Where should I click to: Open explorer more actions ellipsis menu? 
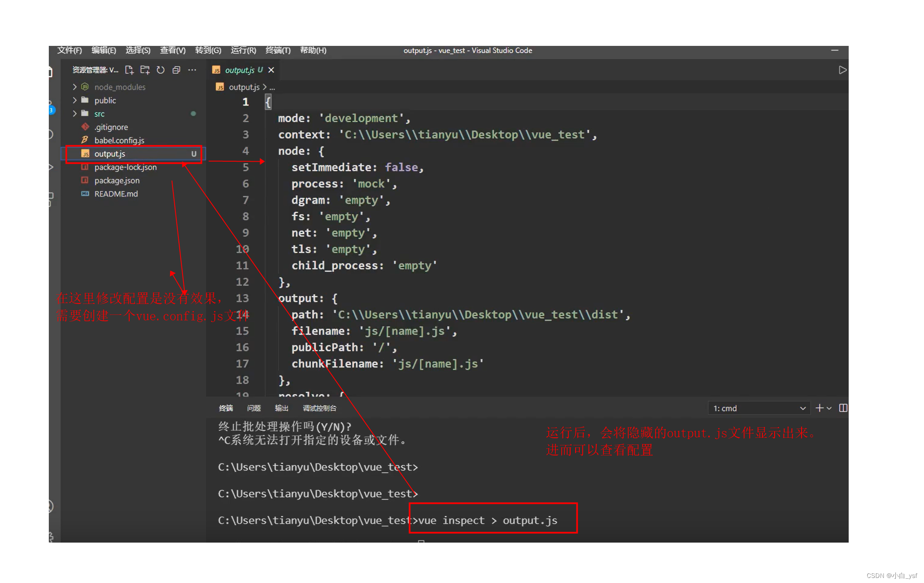click(192, 70)
